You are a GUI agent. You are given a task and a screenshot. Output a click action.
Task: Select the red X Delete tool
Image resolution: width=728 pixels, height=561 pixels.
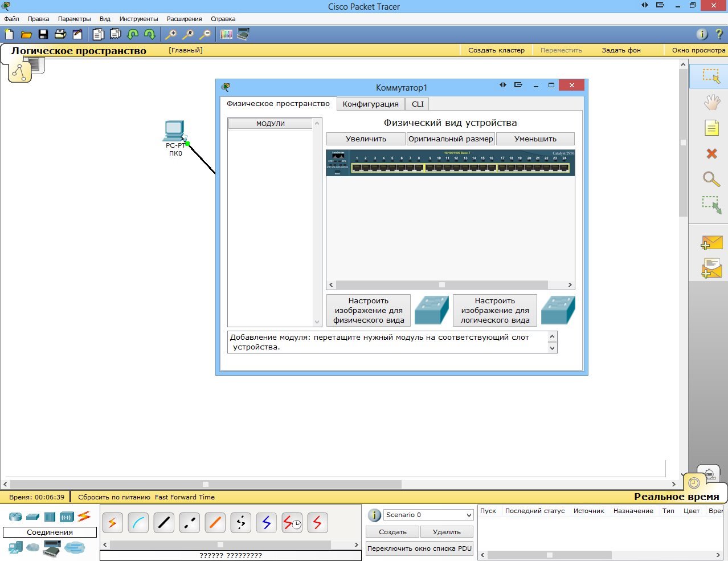click(711, 153)
